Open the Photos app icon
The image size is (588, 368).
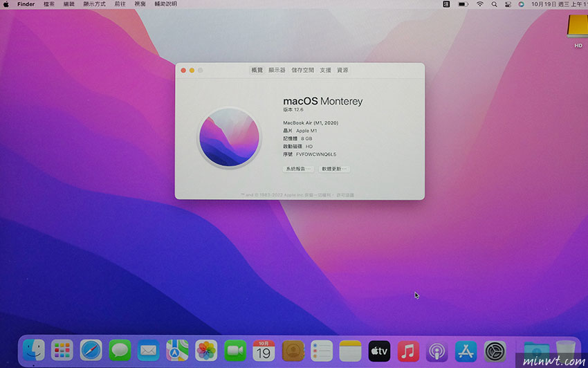coord(206,351)
